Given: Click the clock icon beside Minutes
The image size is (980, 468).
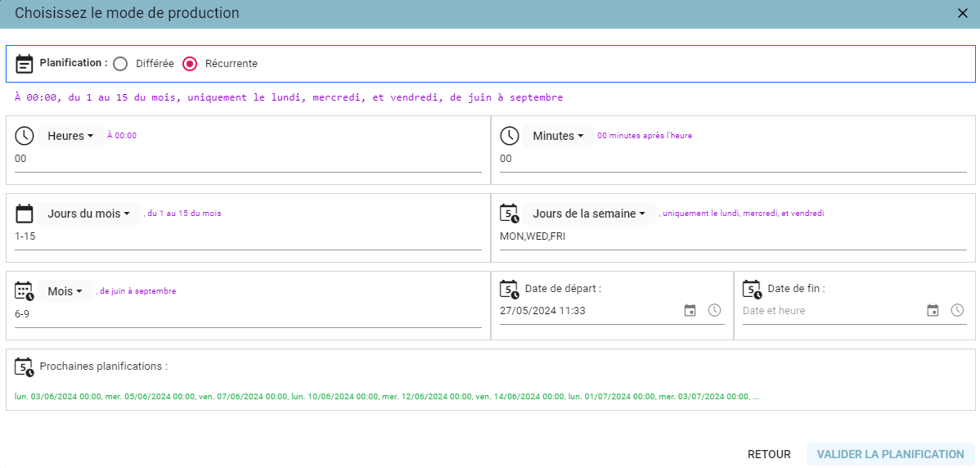Looking at the screenshot, I should 510,136.
